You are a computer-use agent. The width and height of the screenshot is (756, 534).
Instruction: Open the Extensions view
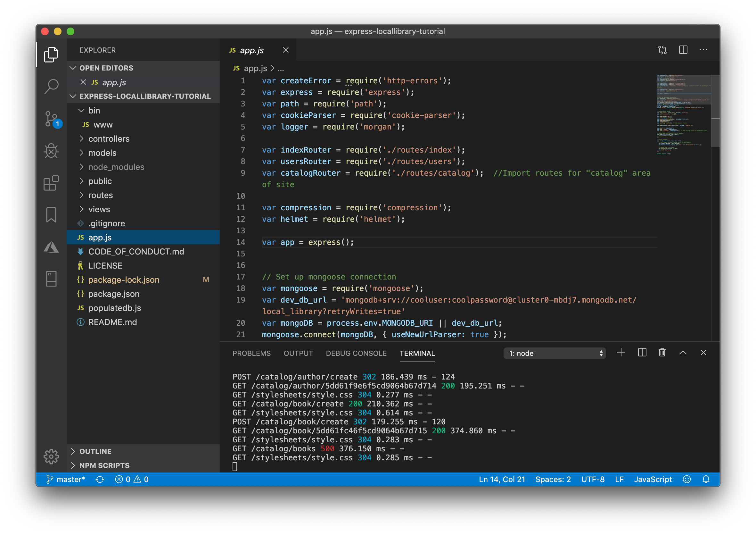[x=51, y=183]
